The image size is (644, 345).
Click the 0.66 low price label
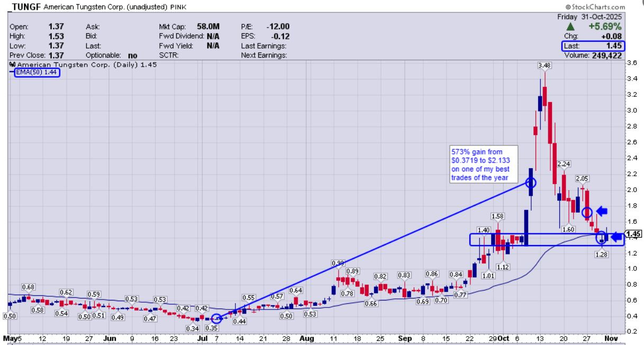372,303
